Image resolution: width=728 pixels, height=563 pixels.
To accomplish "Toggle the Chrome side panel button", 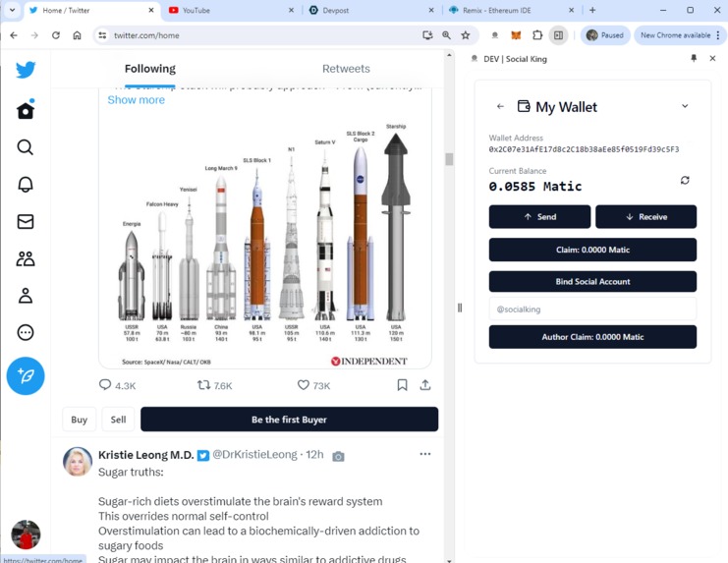I will coord(559,35).
